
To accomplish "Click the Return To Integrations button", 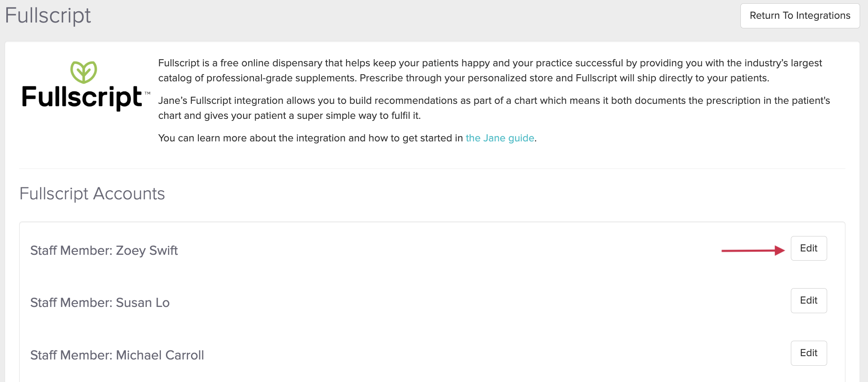I will [x=800, y=16].
